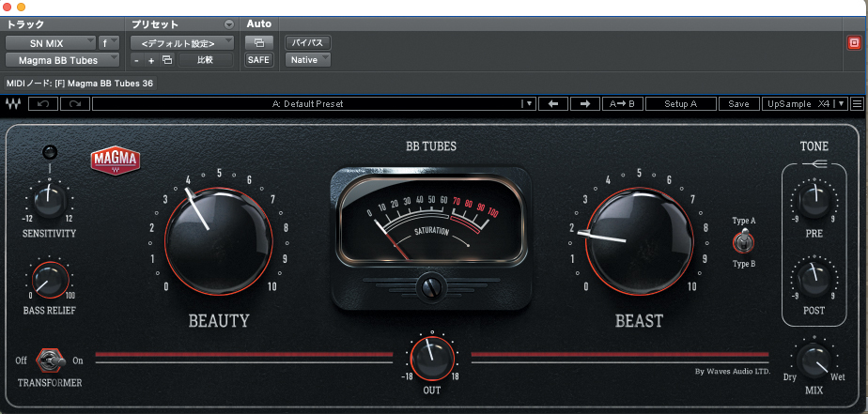Click the By Waves Audio LTD. text
This screenshot has height=414, width=868.
[x=733, y=372]
